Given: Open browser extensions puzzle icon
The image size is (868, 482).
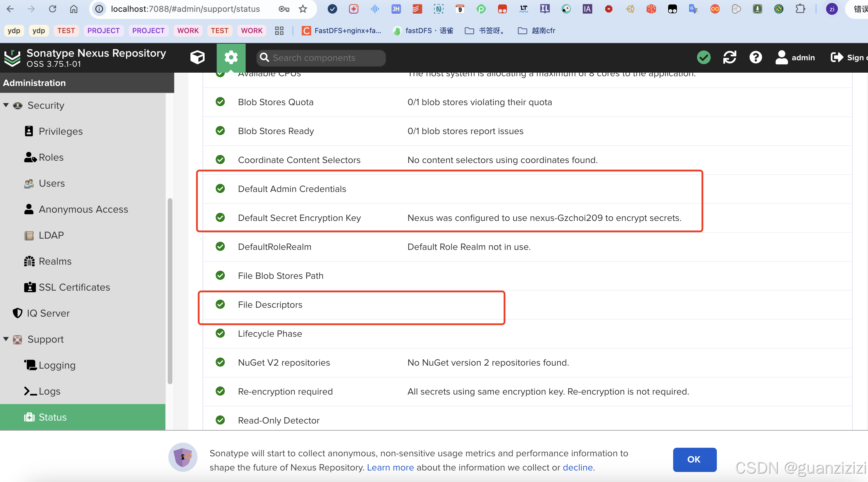Looking at the screenshot, I should [x=800, y=9].
